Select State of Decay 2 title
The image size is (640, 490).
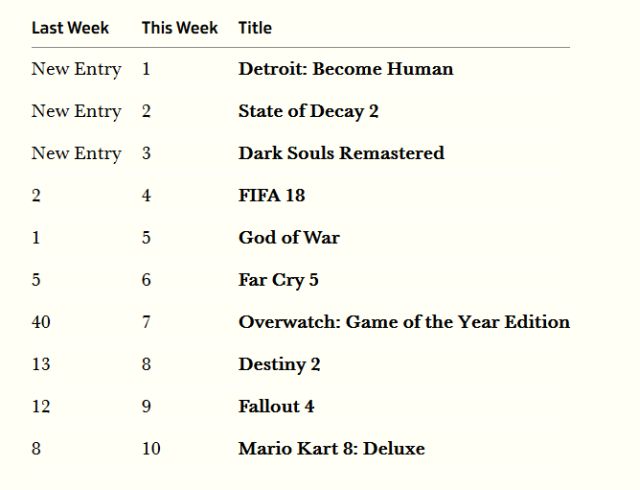308,111
